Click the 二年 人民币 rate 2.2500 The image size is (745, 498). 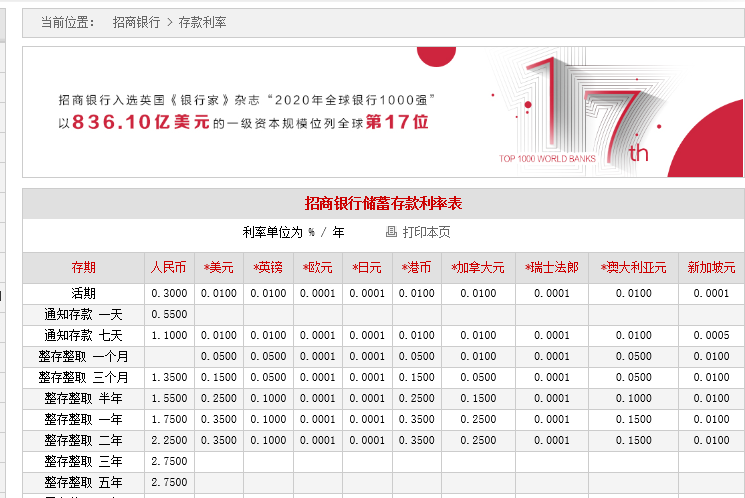click(x=169, y=441)
